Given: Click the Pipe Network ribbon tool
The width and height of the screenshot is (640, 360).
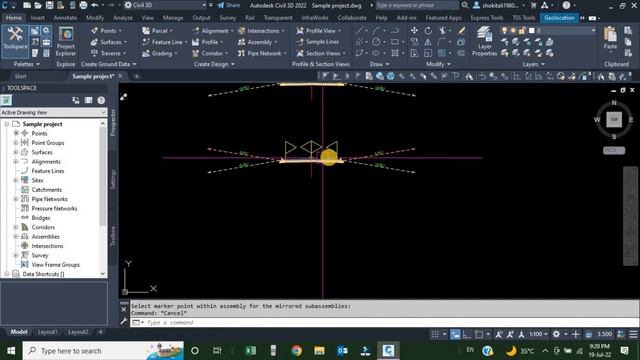Looking at the screenshot, I should pyautogui.click(x=262, y=53).
